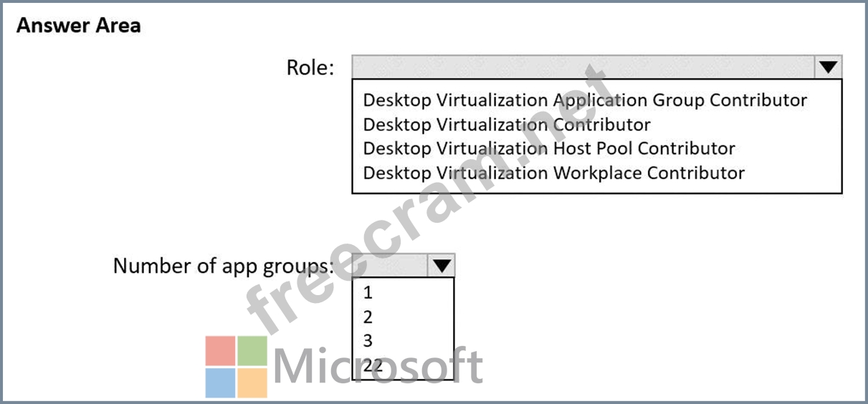Viewport: 868px width, 404px height.
Task: Click the Number of app groups field
Action: click(x=391, y=266)
